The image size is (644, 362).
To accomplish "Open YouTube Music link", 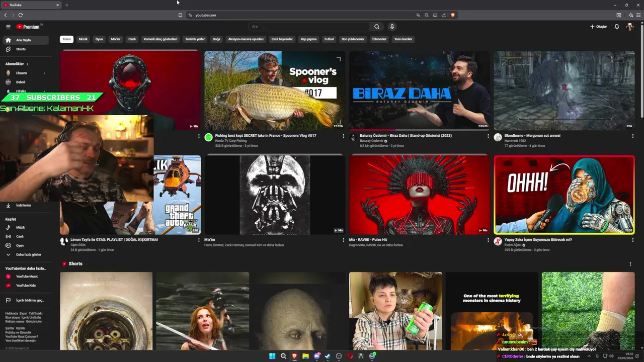I will (x=27, y=277).
